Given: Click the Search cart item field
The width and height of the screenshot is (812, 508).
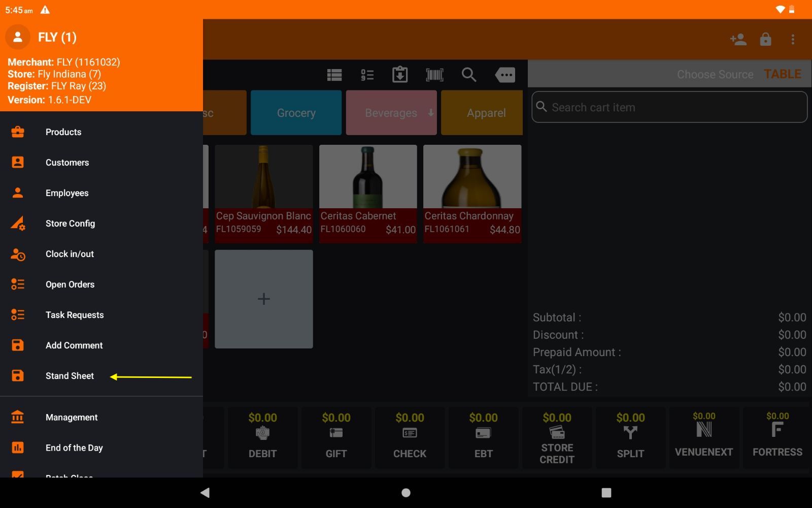Looking at the screenshot, I should [x=669, y=107].
